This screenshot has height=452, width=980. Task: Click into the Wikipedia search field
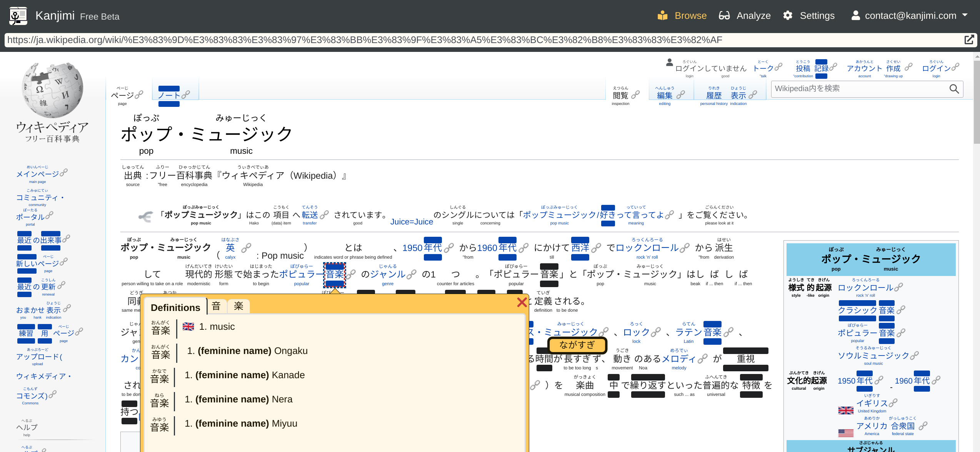point(858,89)
